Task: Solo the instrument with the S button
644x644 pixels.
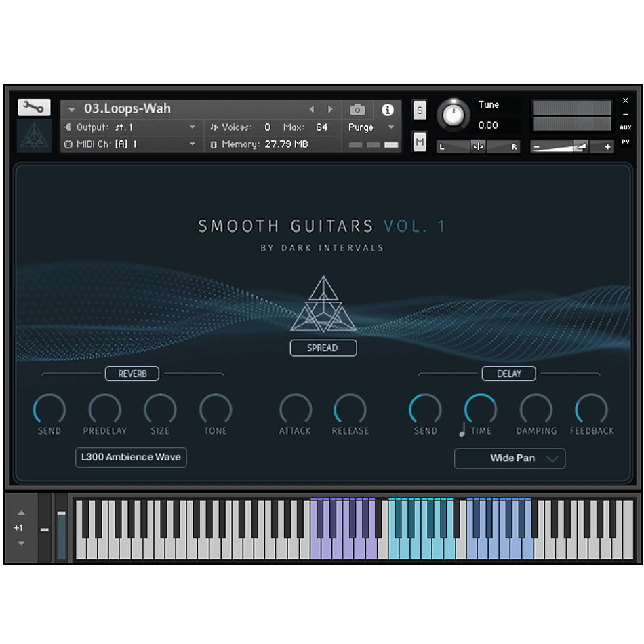Action: (420, 109)
